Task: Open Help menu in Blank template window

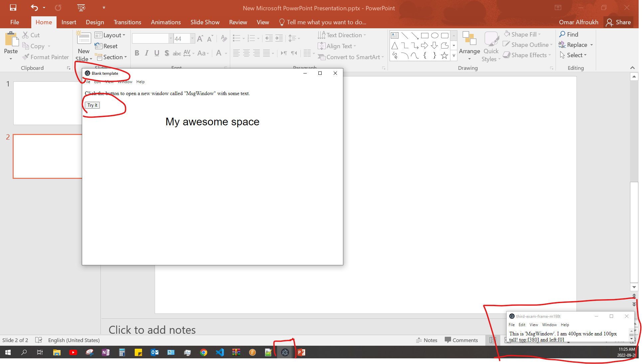Action: click(x=140, y=82)
